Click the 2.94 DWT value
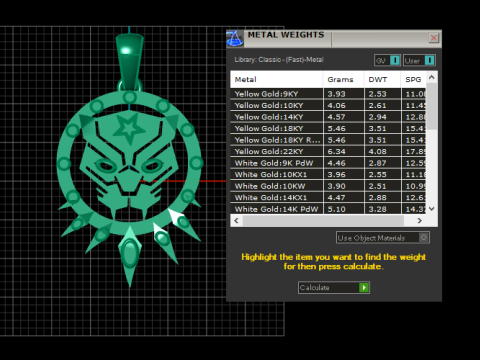The image size is (480, 360). [377, 117]
